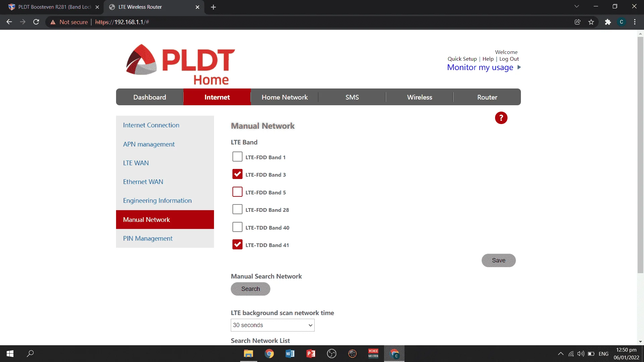Click the browser forward arrow

click(x=22, y=22)
